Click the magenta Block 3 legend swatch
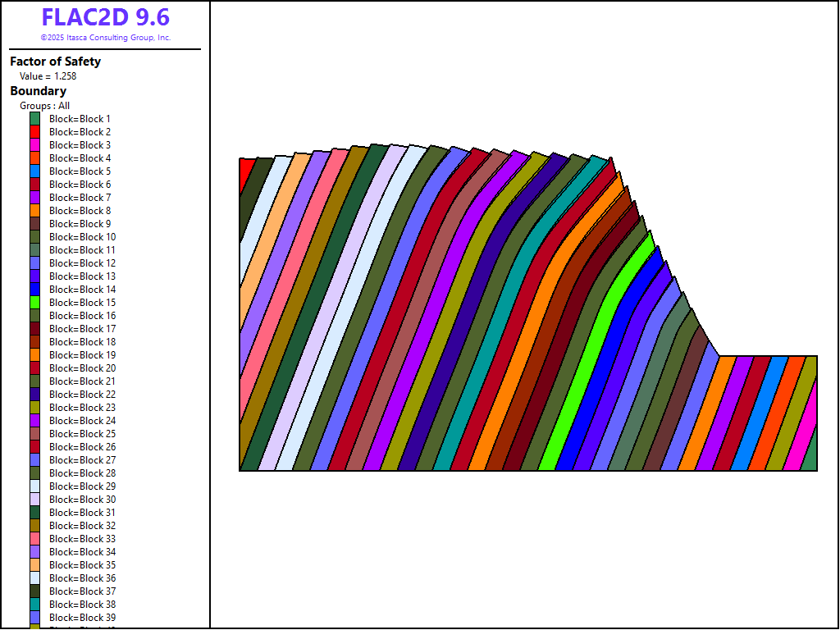 (35, 145)
